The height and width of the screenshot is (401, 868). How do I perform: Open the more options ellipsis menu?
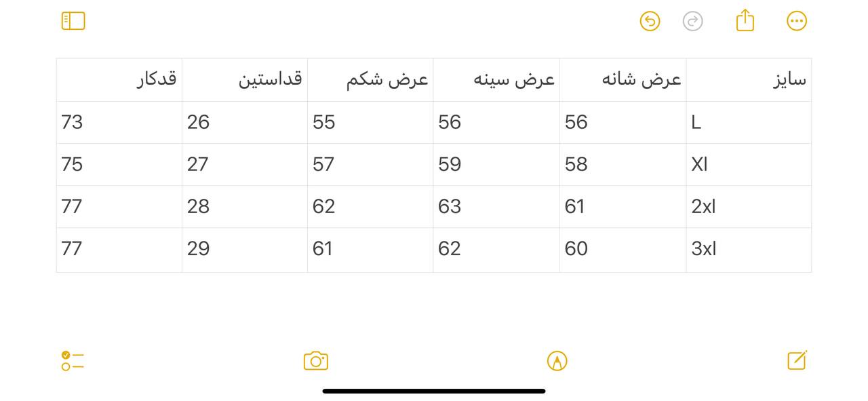click(x=797, y=21)
